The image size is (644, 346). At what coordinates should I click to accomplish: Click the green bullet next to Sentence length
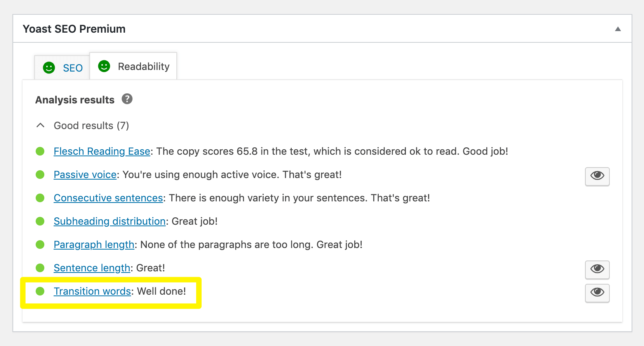point(40,268)
